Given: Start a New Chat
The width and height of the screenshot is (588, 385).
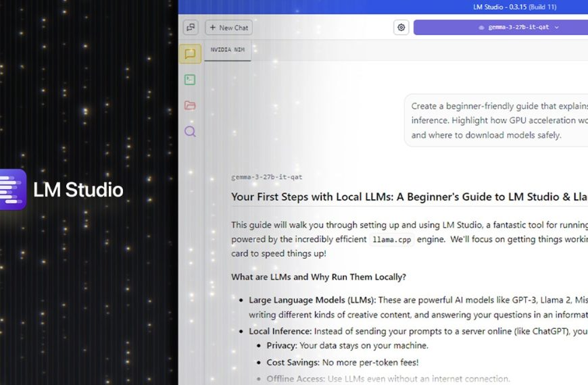Looking at the screenshot, I should tap(229, 28).
